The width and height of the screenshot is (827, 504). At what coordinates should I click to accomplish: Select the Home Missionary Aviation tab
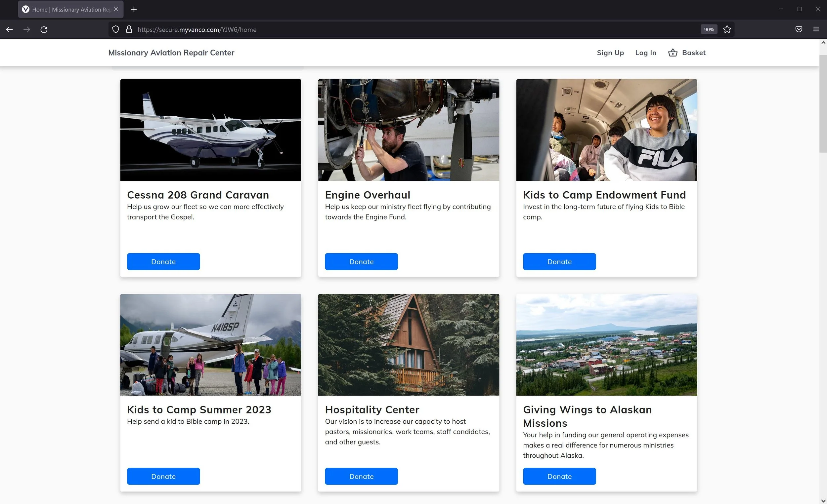coord(67,9)
